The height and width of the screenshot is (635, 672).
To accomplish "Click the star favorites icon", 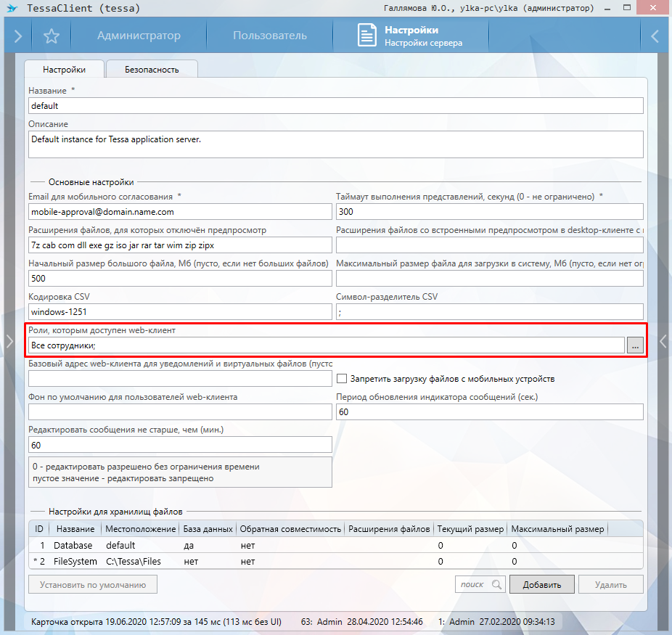I will [51, 36].
